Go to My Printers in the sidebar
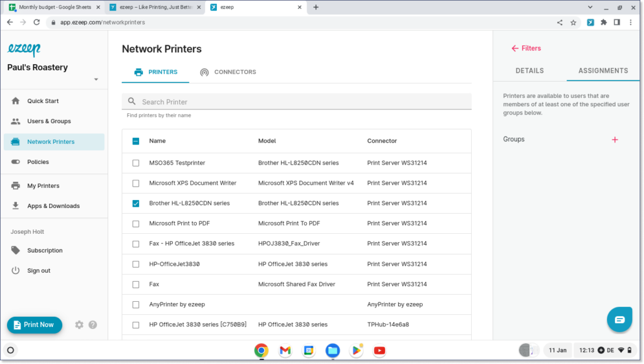This screenshot has width=644, height=364. (x=43, y=185)
